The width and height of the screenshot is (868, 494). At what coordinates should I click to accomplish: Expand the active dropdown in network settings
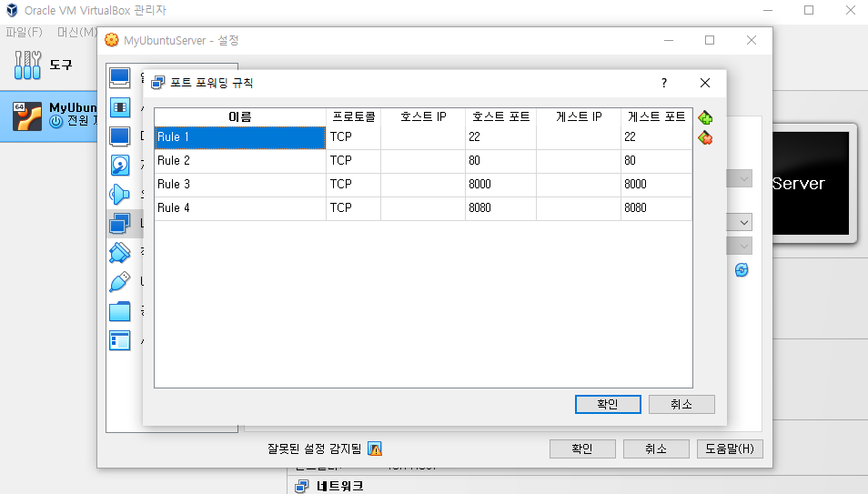744,223
